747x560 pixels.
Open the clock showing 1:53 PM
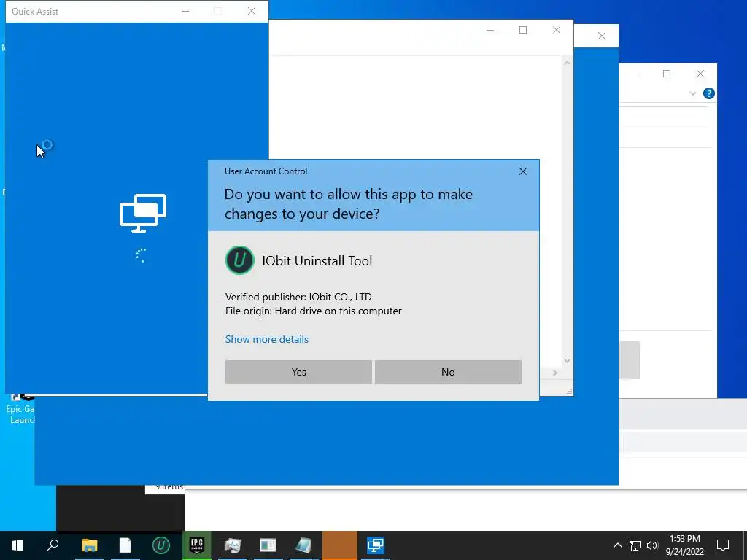(684, 545)
